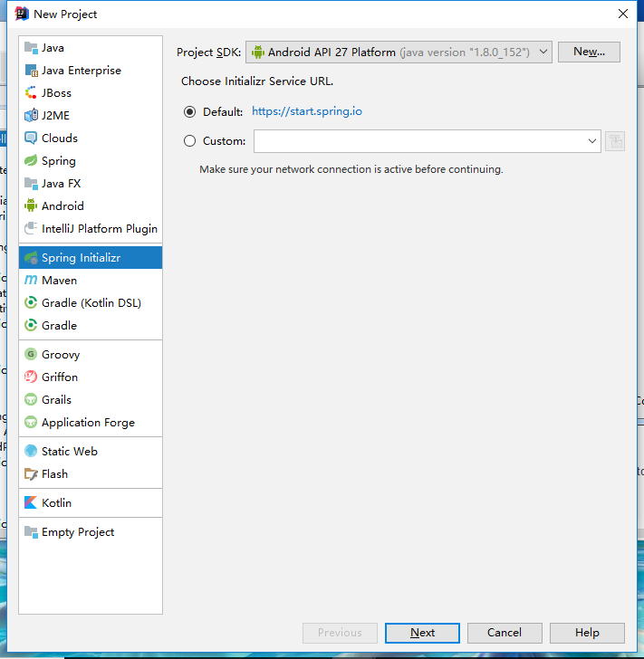Choose the IntelliJ Platform Plugin icon

(x=31, y=229)
